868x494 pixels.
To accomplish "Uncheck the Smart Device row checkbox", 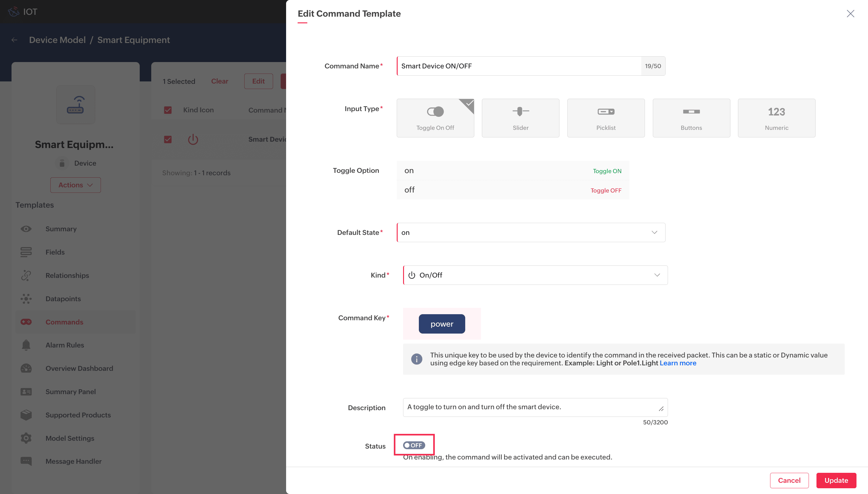I will pos(168,140).
